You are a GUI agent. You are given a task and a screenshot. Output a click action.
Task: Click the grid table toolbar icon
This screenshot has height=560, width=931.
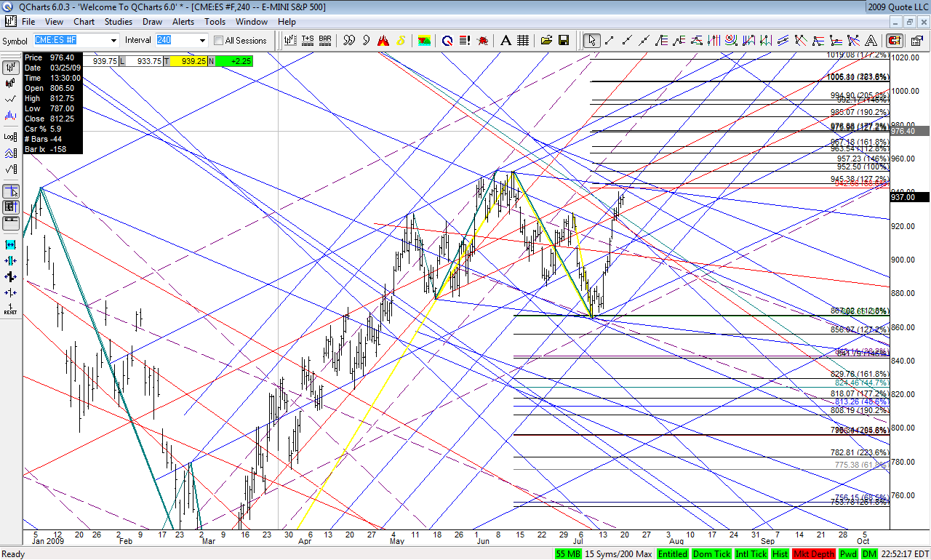click(523, 41)
